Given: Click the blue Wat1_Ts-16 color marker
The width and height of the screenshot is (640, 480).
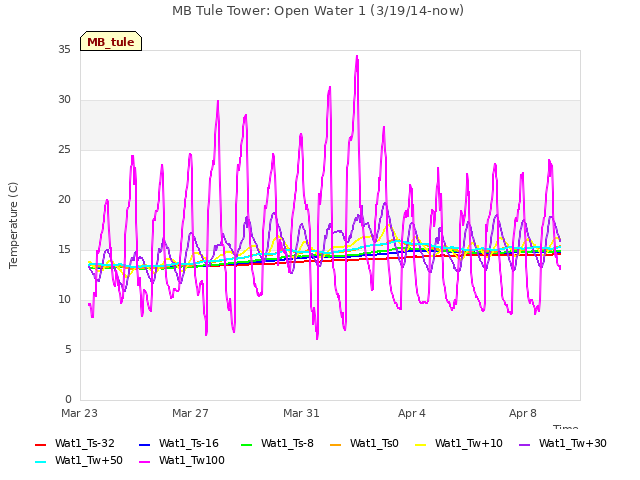Looking at the screenshot, I should click(x=144, y=445).
